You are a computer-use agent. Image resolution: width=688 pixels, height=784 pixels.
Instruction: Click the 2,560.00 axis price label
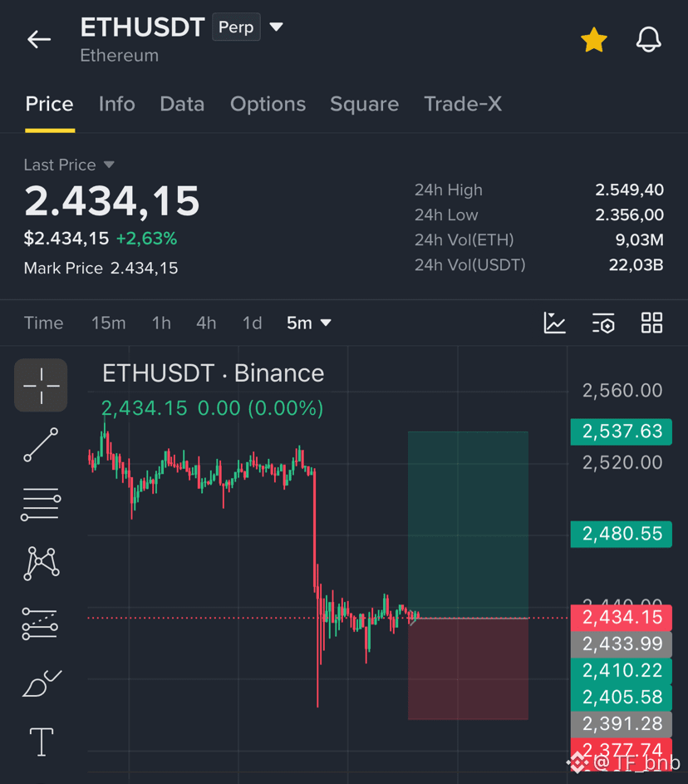coord(622,391)
